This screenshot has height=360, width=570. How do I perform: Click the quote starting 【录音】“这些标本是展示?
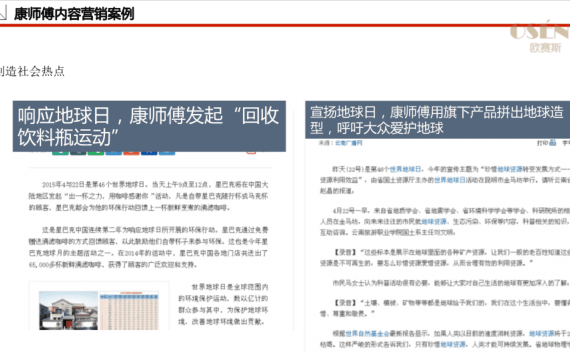coord(445,257)
